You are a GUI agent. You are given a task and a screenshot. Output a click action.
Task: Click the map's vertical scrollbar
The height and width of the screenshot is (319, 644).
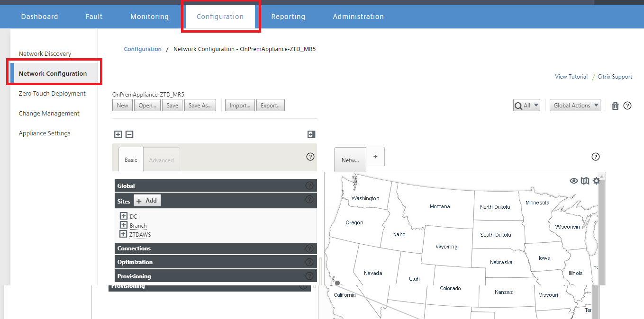601,232
